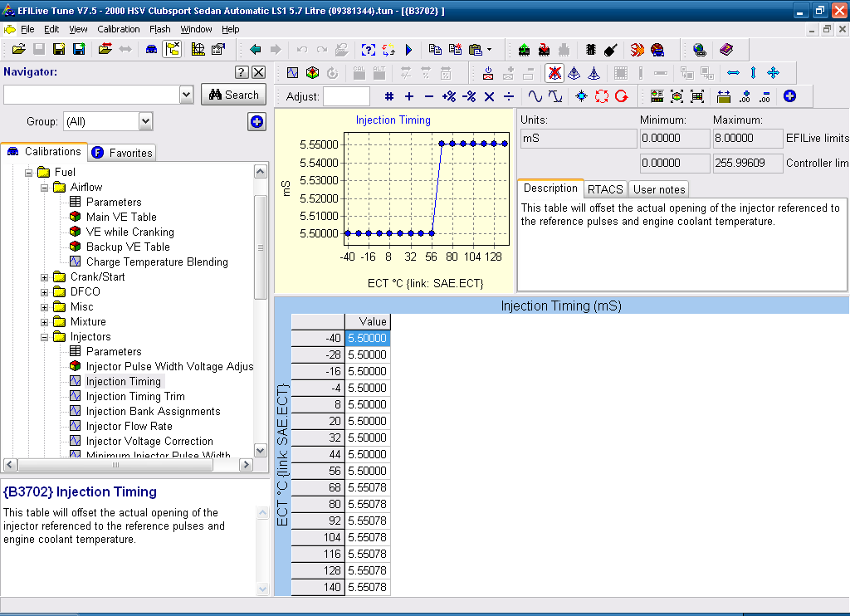Viewport: 850px width, 616px height.
Task: Toggle the crossed-out pyramid display icon
Action: (554, 73)
